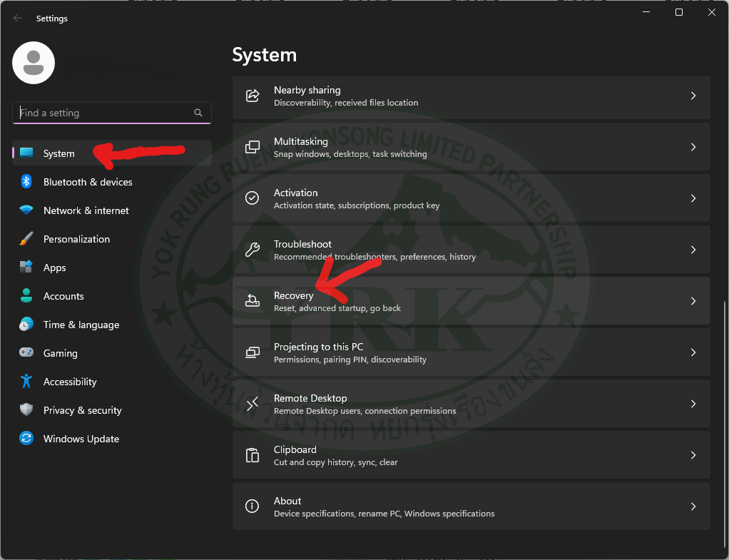Open Activation using the right chevron
The image size is (729, 560).
[693, 198]
